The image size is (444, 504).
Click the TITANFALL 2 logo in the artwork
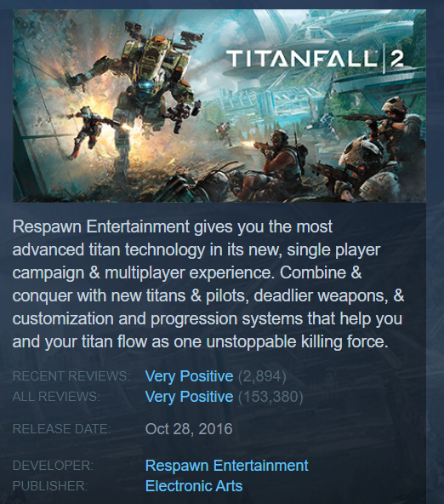(x=315, y=59)
